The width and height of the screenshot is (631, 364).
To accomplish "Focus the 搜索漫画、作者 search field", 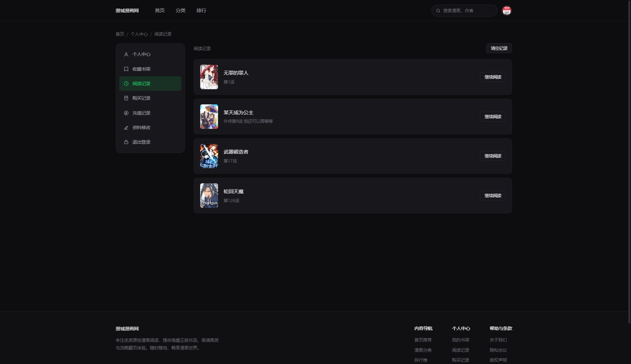I will (464, 11).
